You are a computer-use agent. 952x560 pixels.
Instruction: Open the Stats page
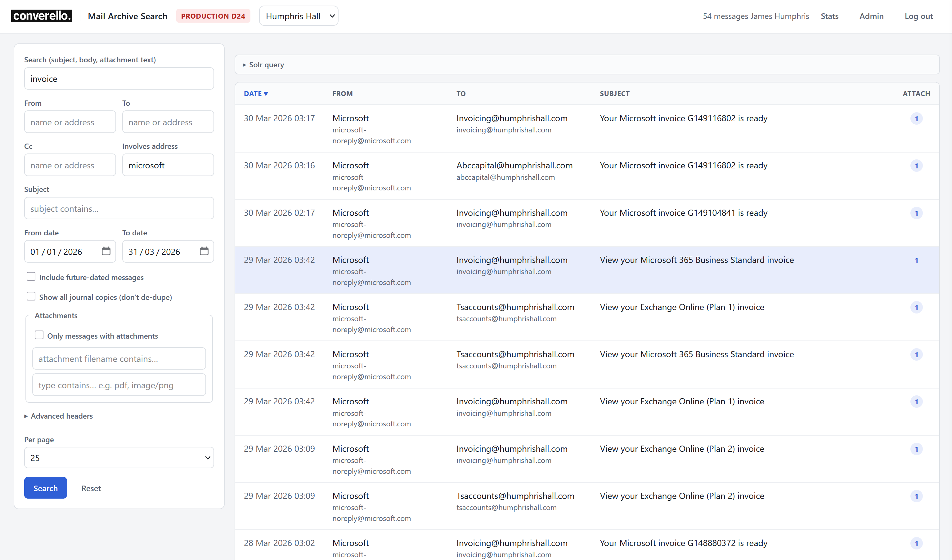click(829, 16)
